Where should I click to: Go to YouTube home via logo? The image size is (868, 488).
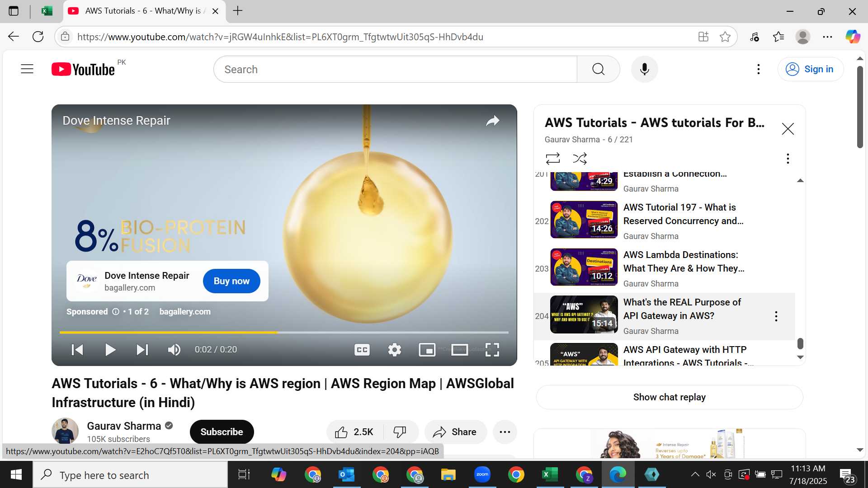click(83, 69)
